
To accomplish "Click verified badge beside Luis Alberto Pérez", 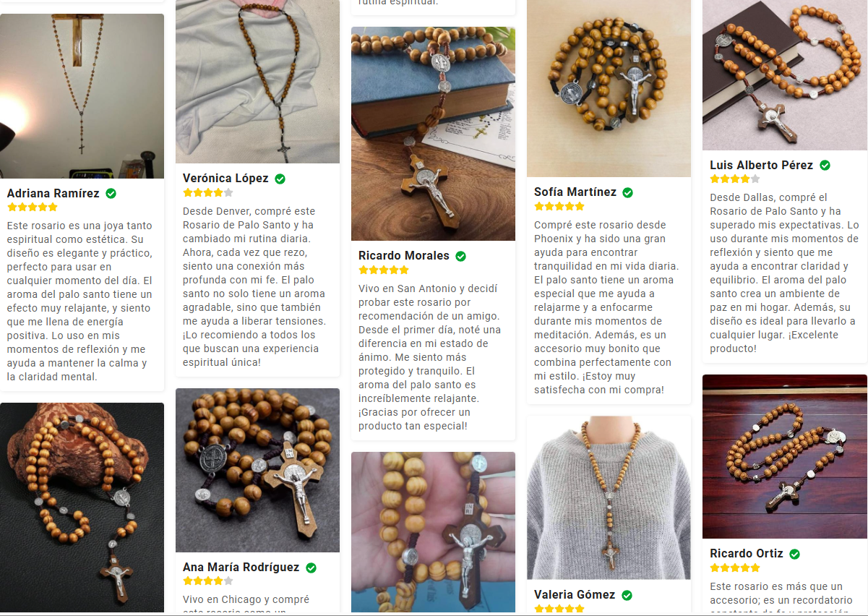I will click(825, 166).
